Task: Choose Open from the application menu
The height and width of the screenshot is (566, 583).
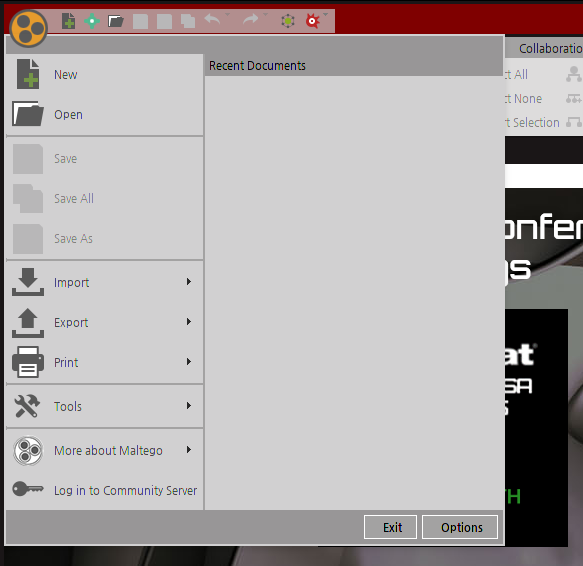Action: coord(105,115)
